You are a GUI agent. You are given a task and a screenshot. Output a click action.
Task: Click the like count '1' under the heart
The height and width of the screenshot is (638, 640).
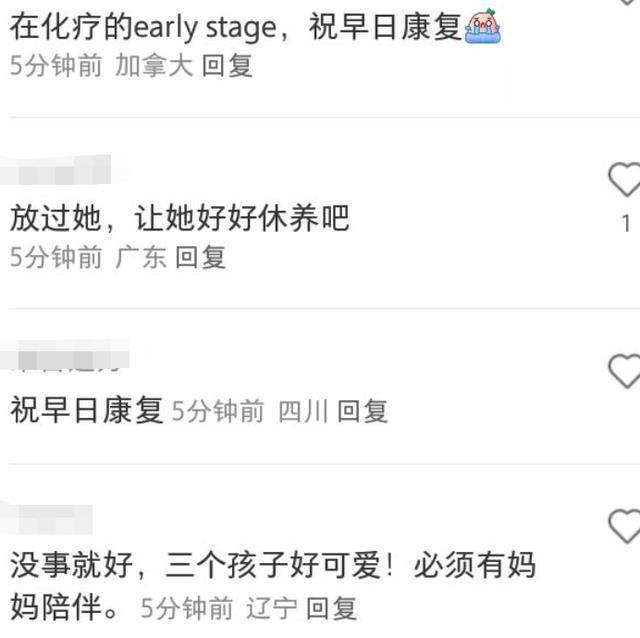[626, 224]
